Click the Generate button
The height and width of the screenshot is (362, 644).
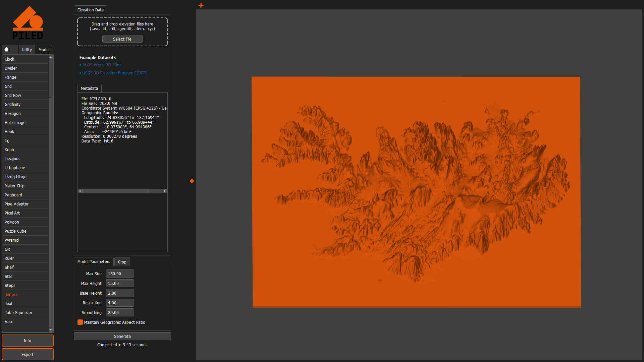coord(122,336)
